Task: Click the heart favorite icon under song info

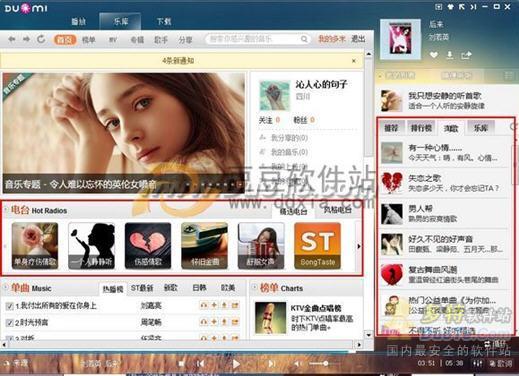Action: coord(434,55)
